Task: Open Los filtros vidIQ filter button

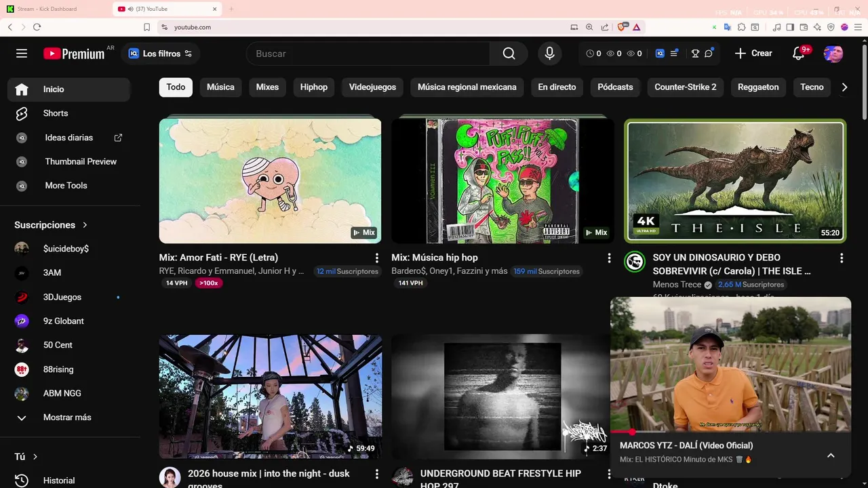Action: (161, 54)
